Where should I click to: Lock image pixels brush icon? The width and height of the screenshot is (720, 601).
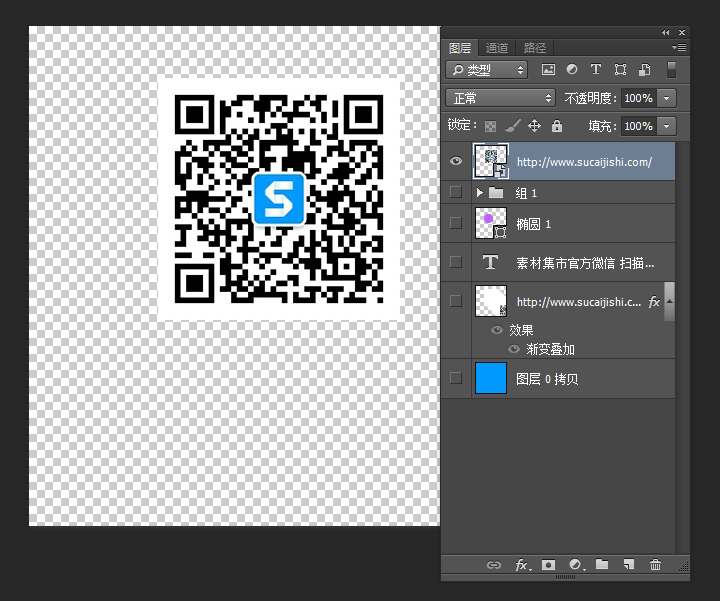(512, 125)
